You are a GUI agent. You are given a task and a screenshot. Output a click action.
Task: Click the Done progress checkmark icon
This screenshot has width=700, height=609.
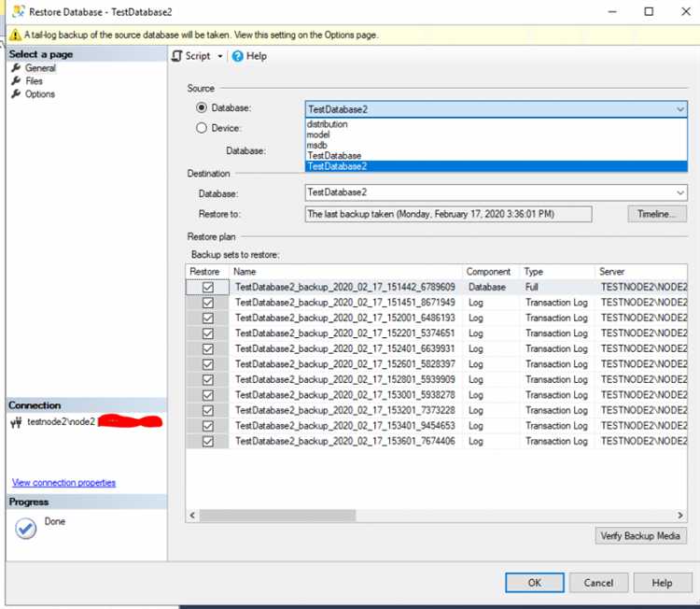tap(25, 528)
